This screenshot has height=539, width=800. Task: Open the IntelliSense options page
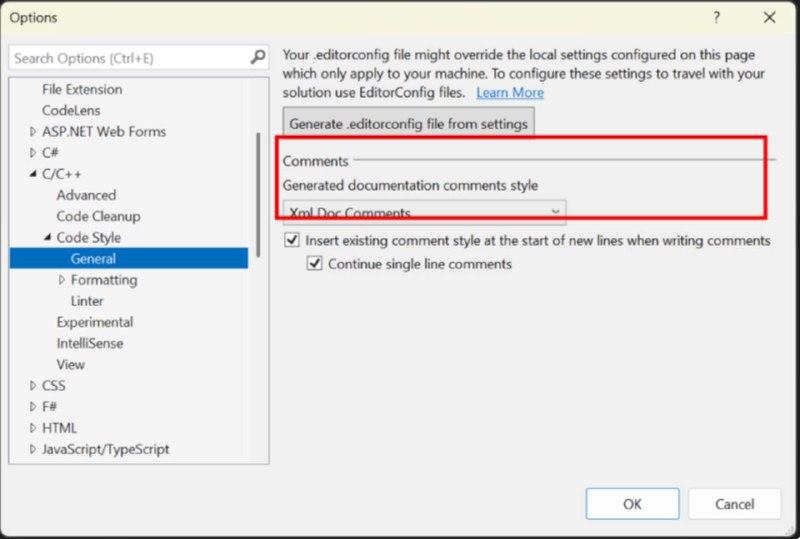pyautogui.click(x=90, y=343)
